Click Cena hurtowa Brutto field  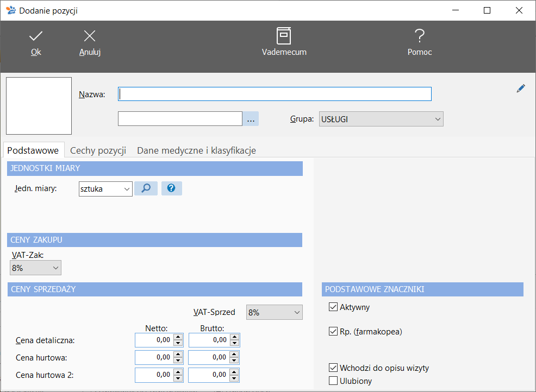209,357
